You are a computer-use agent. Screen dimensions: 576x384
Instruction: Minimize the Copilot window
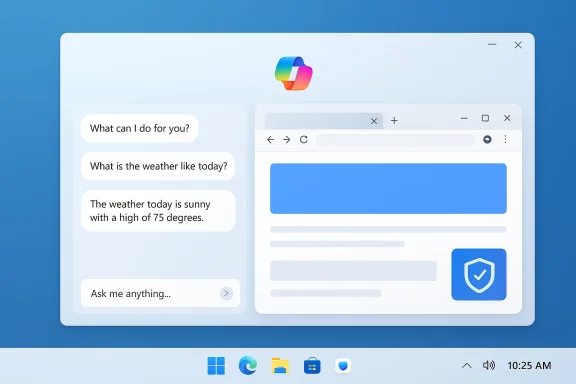tap(492, 44)
